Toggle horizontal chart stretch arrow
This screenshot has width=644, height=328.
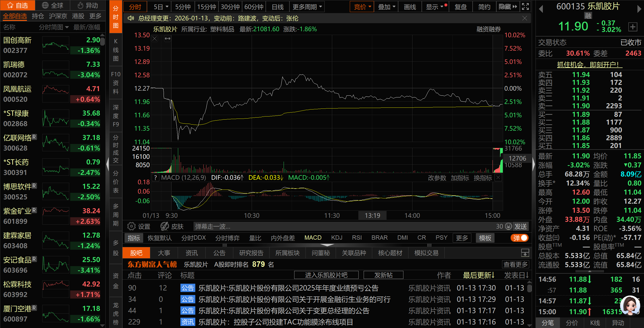[x=167, y=39]
